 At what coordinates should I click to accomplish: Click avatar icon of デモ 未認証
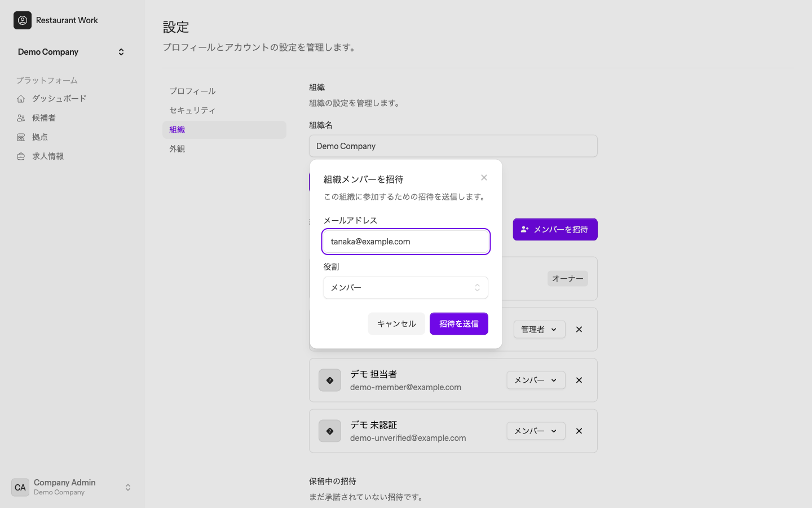[x=330, y=431]
